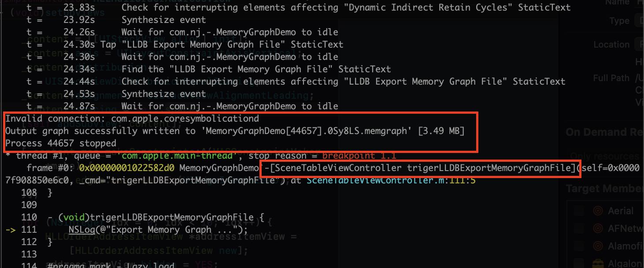The width and height of the screenshot is (644, 268).
Task: Open the Location dropdown in inspector
Action: 639,45
